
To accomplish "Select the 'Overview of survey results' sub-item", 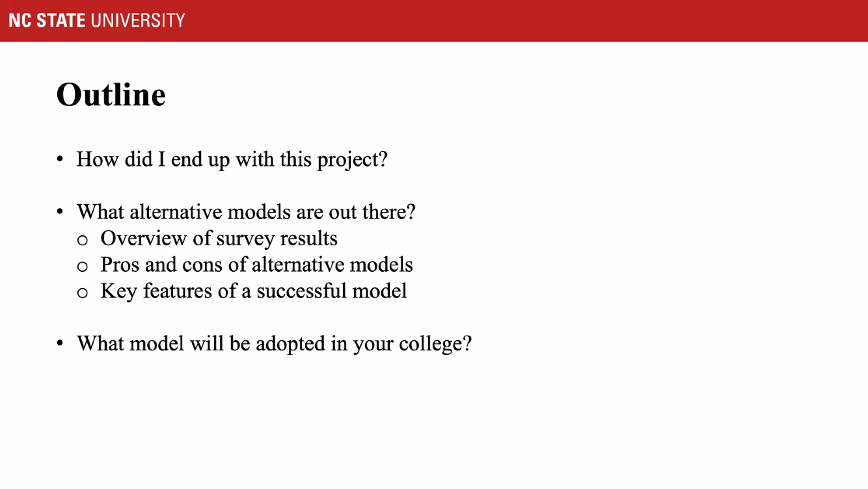I will pyautogui.click(x=219, y=239).
